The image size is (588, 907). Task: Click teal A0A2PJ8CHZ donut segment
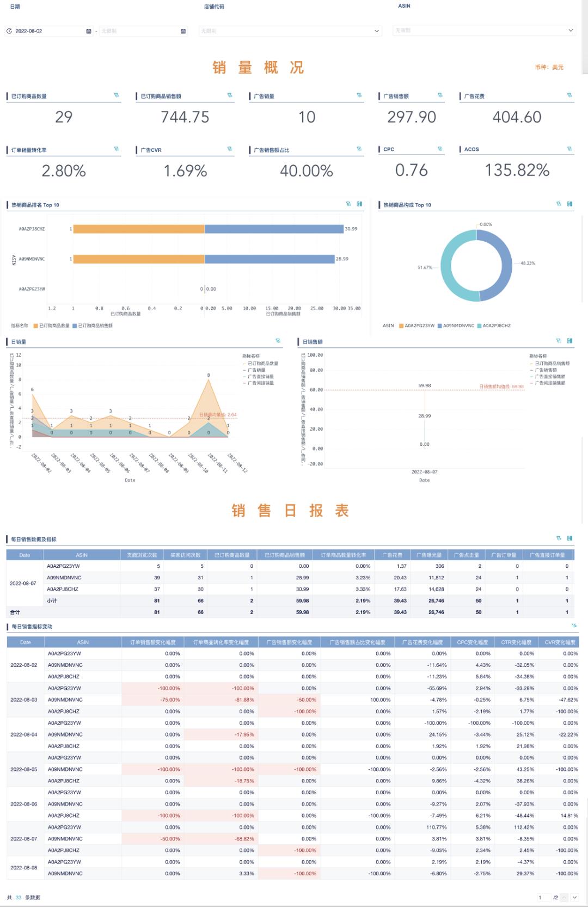click(x=454, y=267)
